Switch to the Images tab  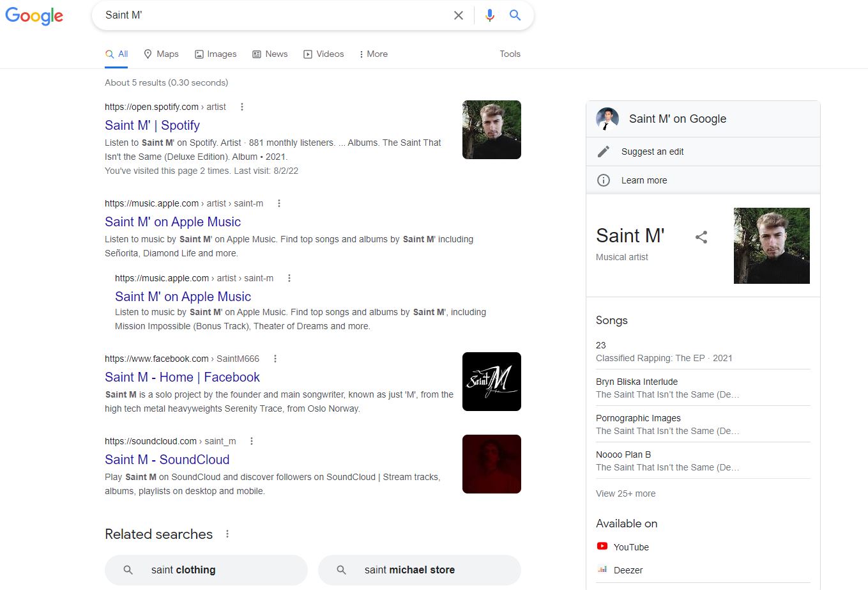pos(215,54)
